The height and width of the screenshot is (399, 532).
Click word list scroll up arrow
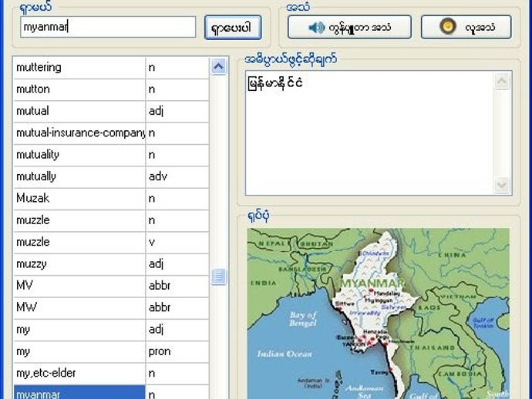(x=218, y=66)
